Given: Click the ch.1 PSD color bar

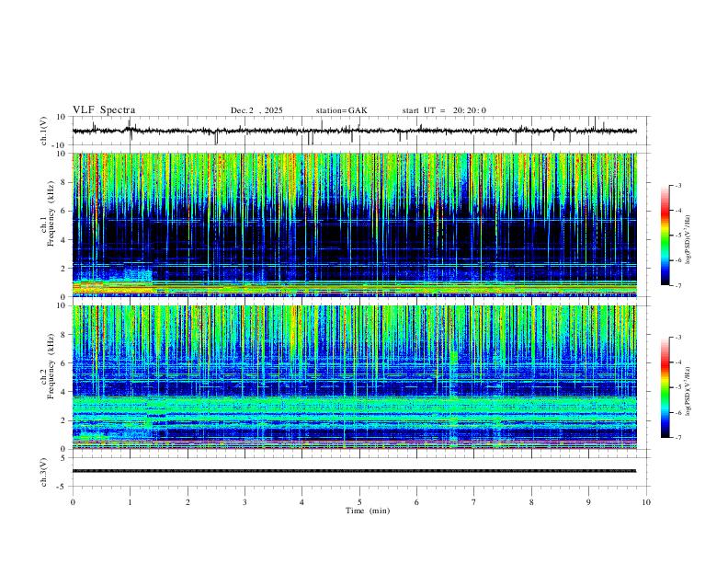Looking at the screenshot, I should (665, 236).
